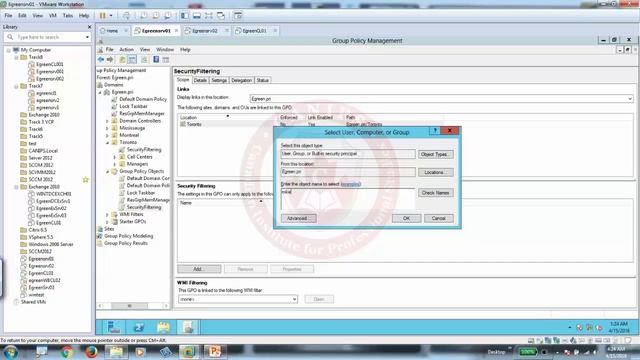Screen dimensions: 640x360
Task: Click the take snapshot toolbar icon
Action: pyautogui.click(x=143, y=16)
